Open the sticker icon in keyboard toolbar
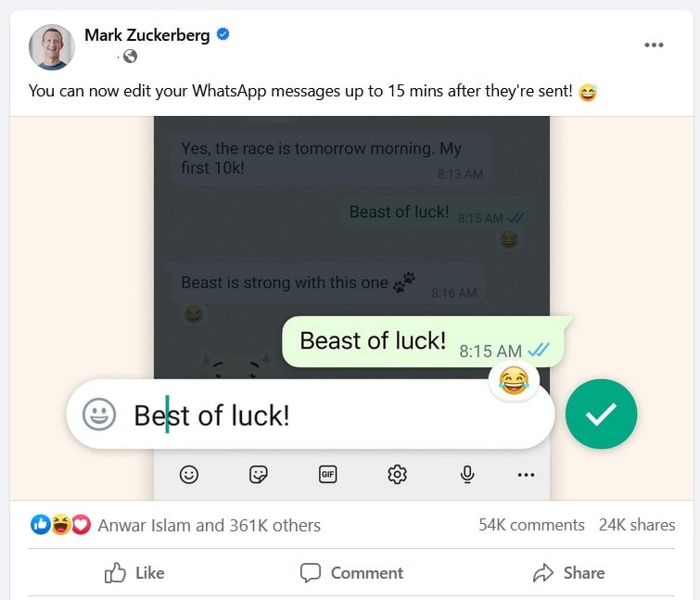700x600 pixels. pyautogui.click(x=258, y=474)
